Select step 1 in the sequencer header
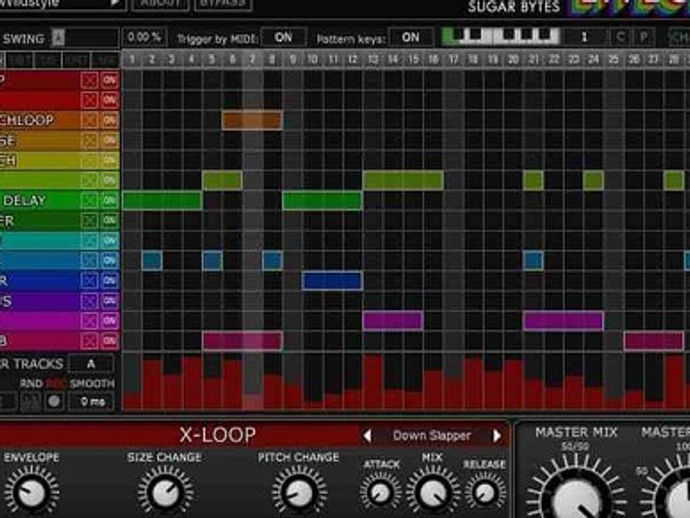Screen dimensions: 690x518 pyautogui.click(x=131, y=59)
